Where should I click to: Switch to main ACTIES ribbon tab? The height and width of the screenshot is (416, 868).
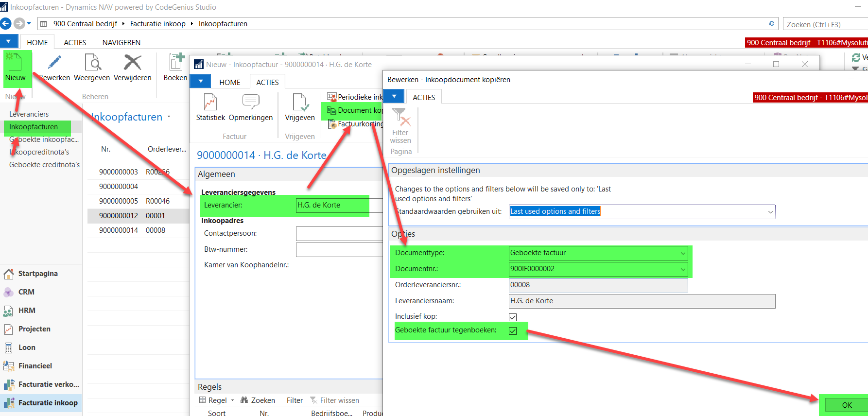(75, 42)
